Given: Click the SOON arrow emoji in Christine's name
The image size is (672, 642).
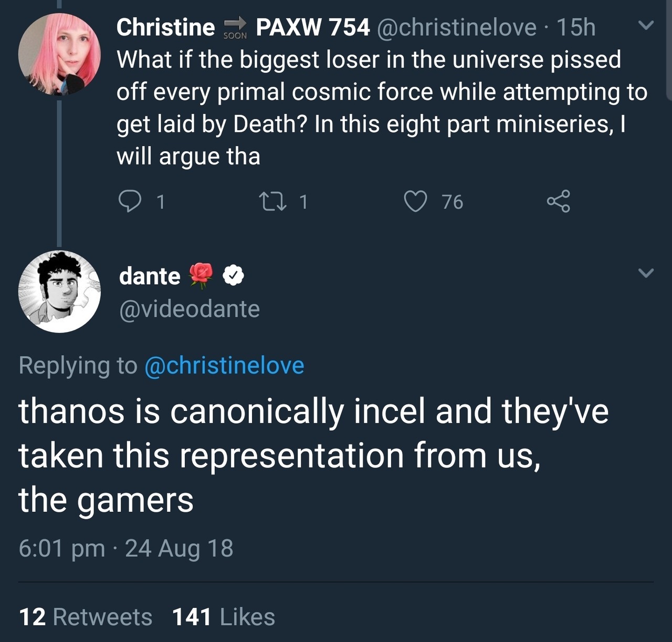Looking at the screenshot, I should click(235, 28).
